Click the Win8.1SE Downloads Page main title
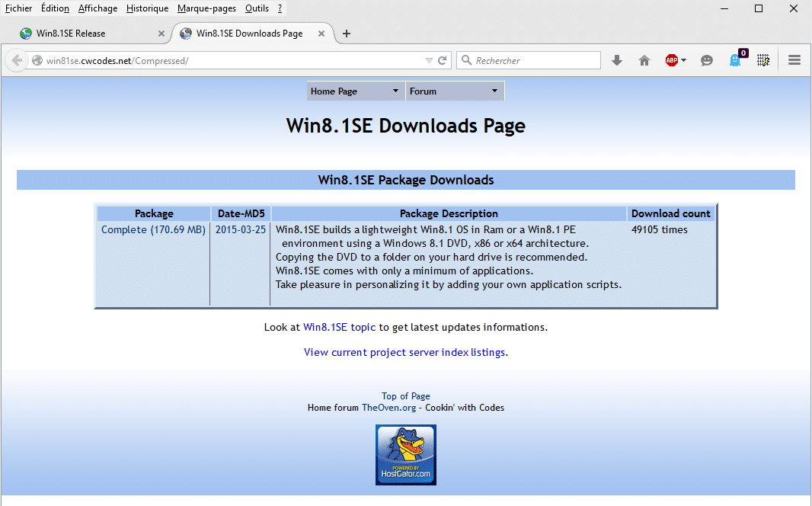Viewport: 812px width, 506px height. (406, 126)
